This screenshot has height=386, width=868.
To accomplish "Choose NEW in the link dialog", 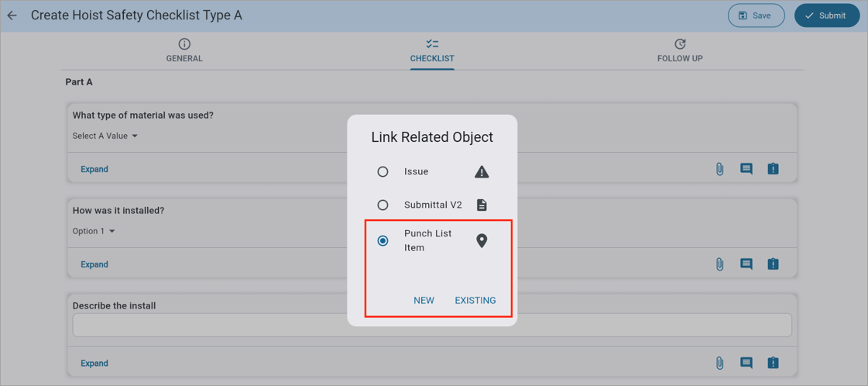I will click(x=424, y=300).
